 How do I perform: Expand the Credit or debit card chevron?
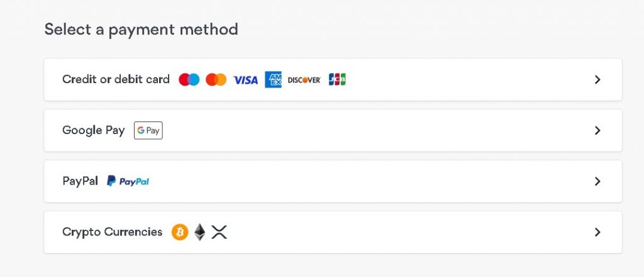[597, 80]
